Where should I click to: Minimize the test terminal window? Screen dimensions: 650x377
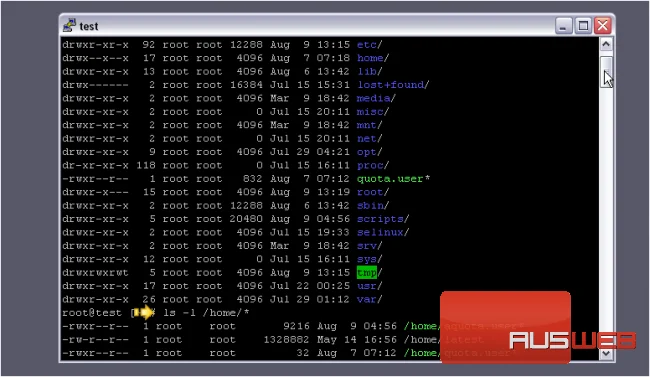click(x=563, y=26)
